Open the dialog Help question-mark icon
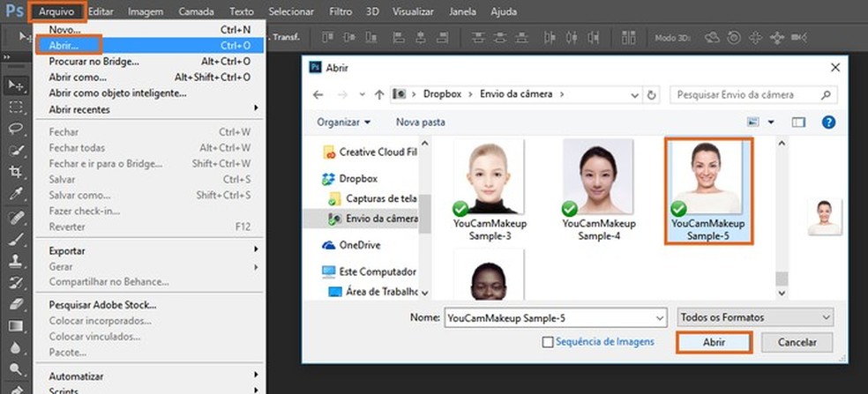This screenshot has height=394, width=868. point(827,122)
